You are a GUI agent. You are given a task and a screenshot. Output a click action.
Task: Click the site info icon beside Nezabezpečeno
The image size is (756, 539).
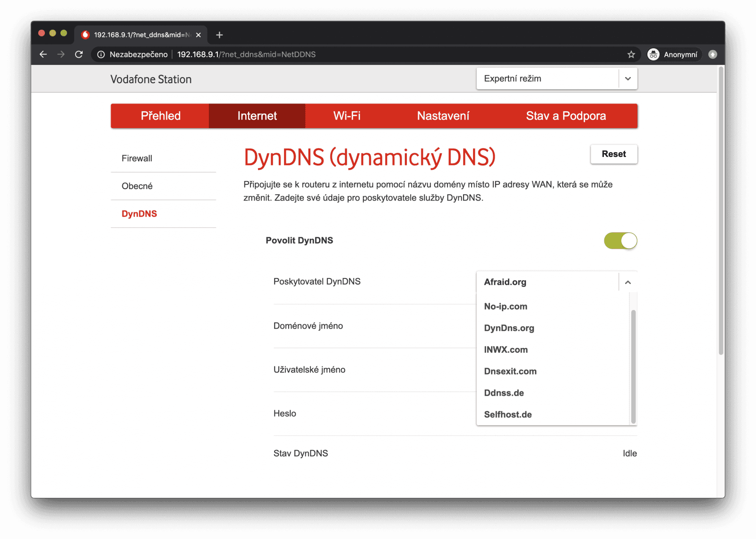pos(101,54)
